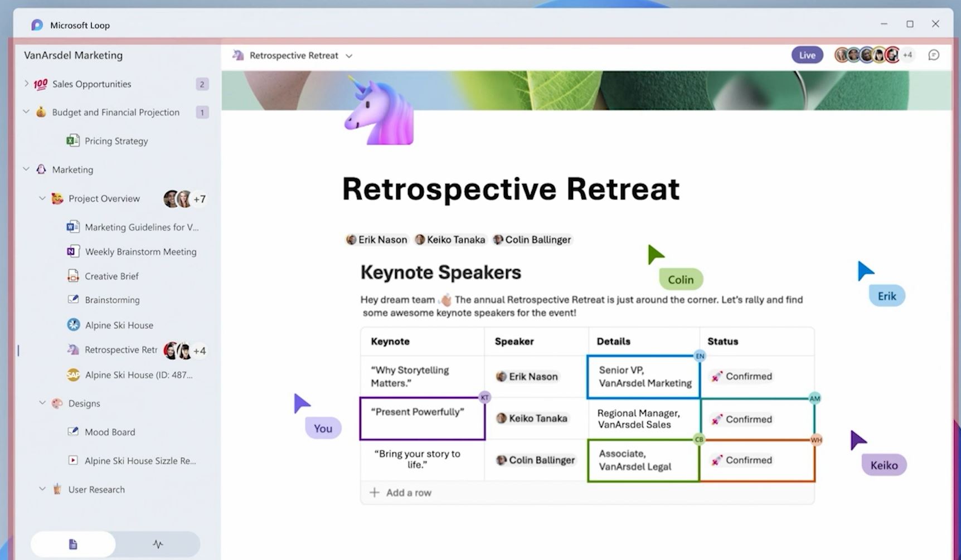Switch to the activity pulse view toggle

(x=158, y=544)
